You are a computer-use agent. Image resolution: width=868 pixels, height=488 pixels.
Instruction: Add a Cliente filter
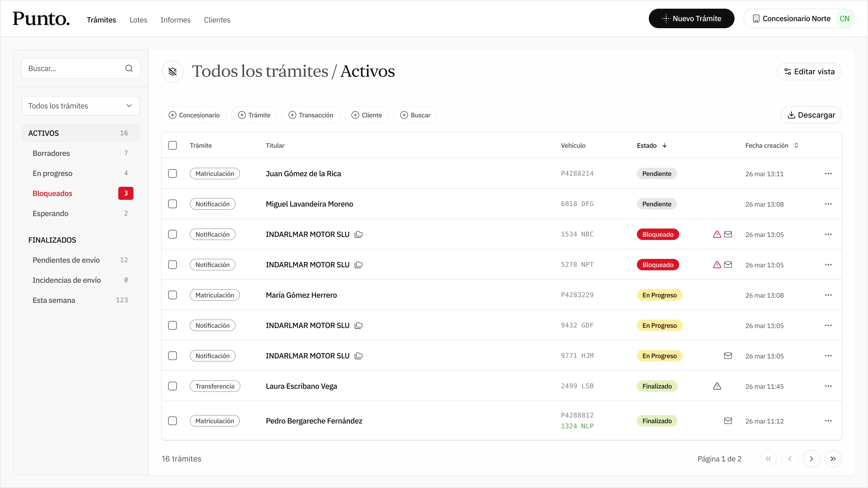tap(367, 115)
